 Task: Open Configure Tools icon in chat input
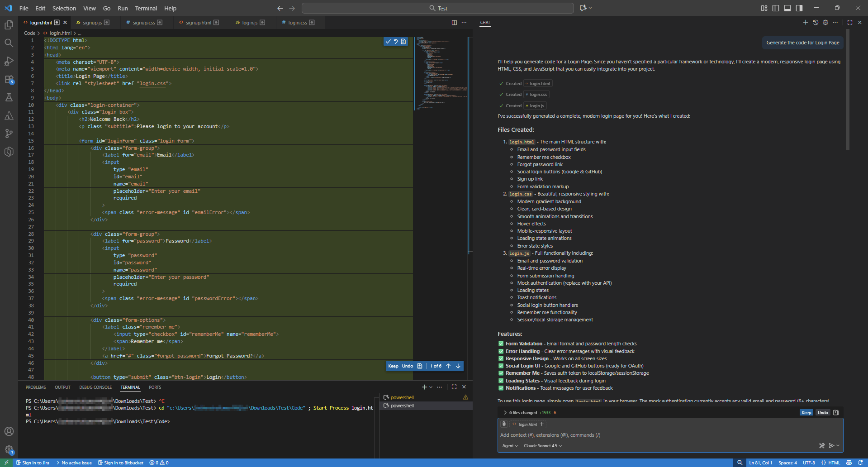click(x=822, y=445)
